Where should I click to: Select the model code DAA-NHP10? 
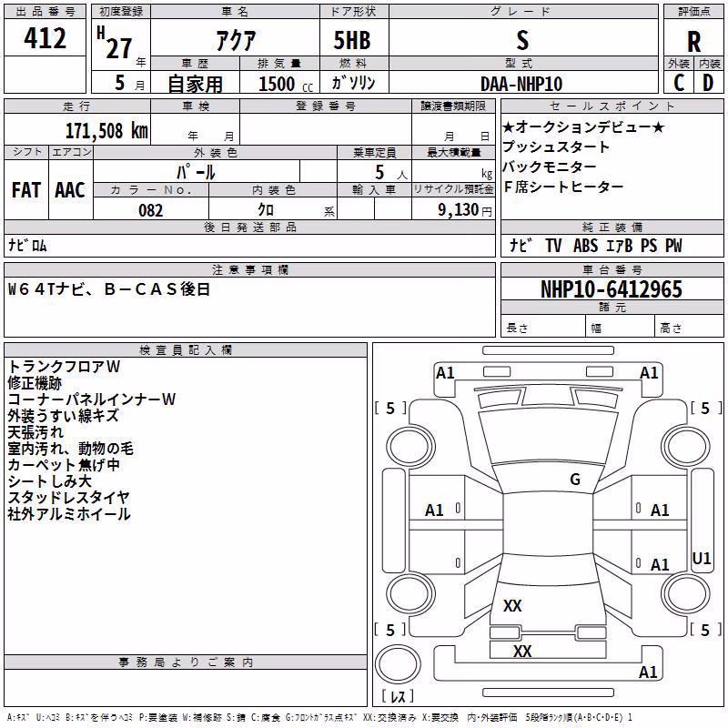click(x=521, y=84)
